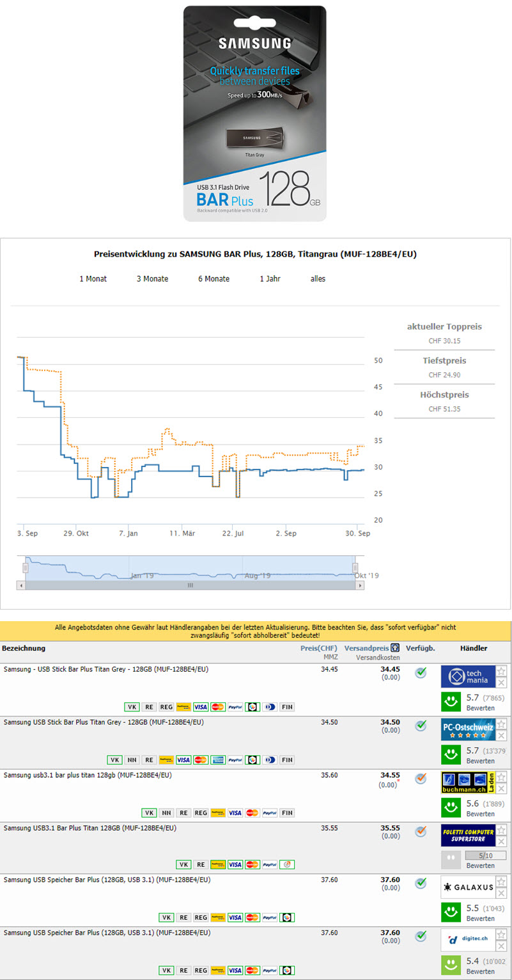Screen dimensions: 512x980
Task: Click the shipping price house icon
Action: 395,648
